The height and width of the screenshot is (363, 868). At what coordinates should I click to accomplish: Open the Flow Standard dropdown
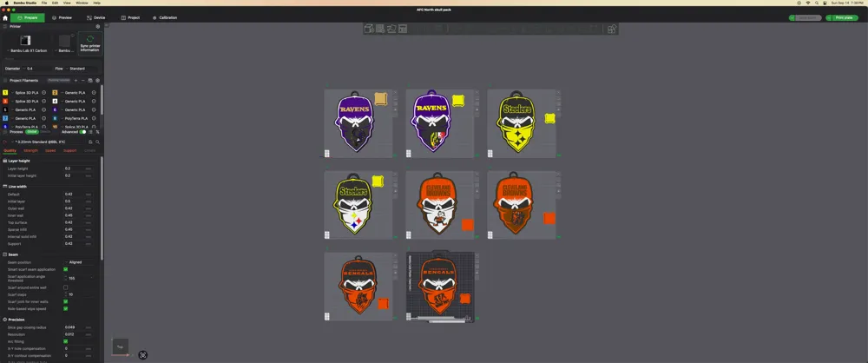(x=82, y=69)
